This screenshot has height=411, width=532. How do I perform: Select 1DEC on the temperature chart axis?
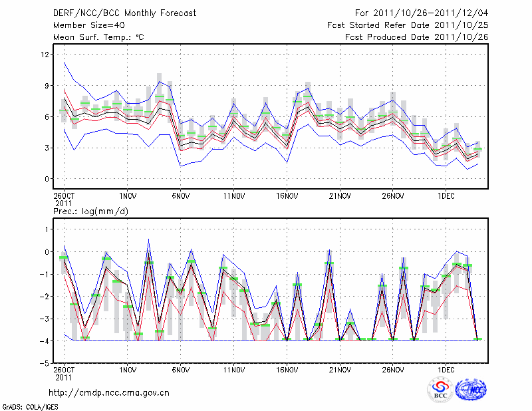coord(446,197)
